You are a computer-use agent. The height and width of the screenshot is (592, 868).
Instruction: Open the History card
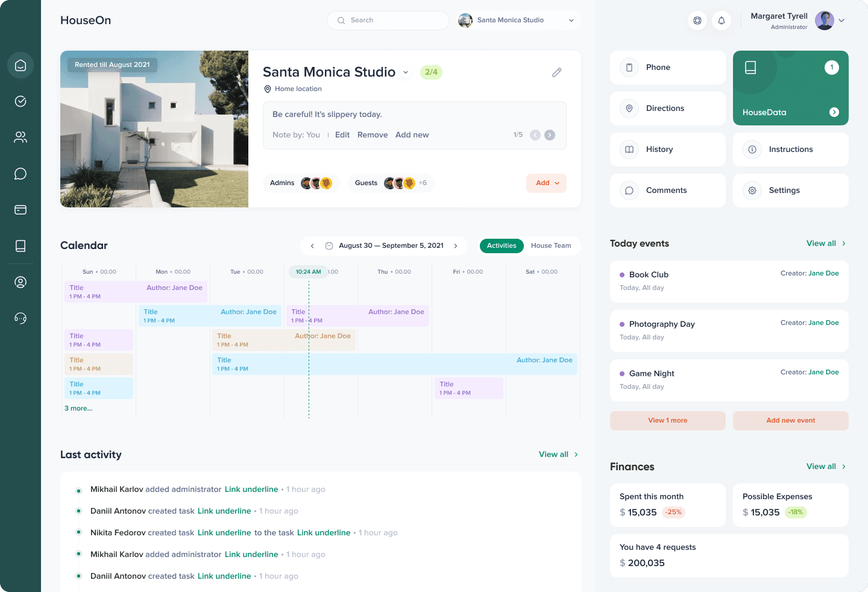[x=668, y=150]
